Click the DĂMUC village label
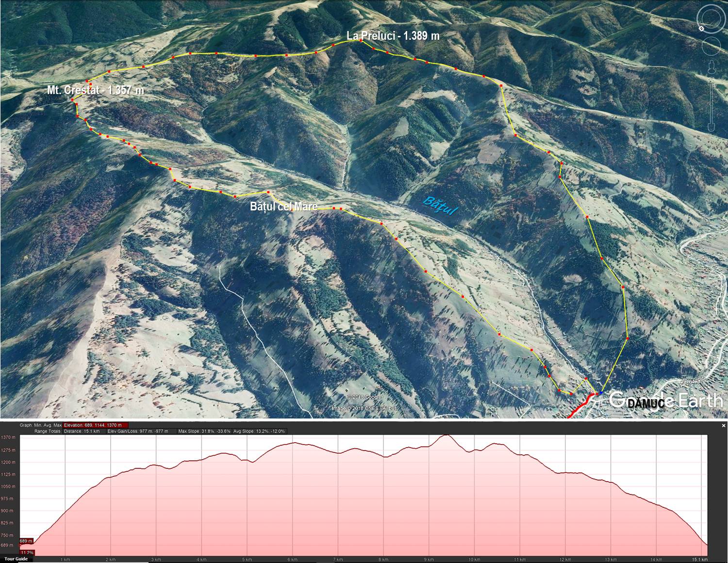The image size is (728, 563). [x=645, y=403]
